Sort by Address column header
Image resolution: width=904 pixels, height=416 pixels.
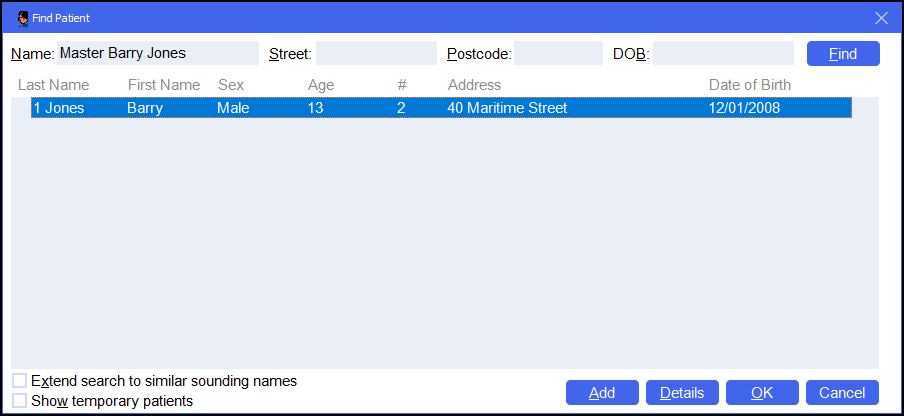[x=474, y=85]
